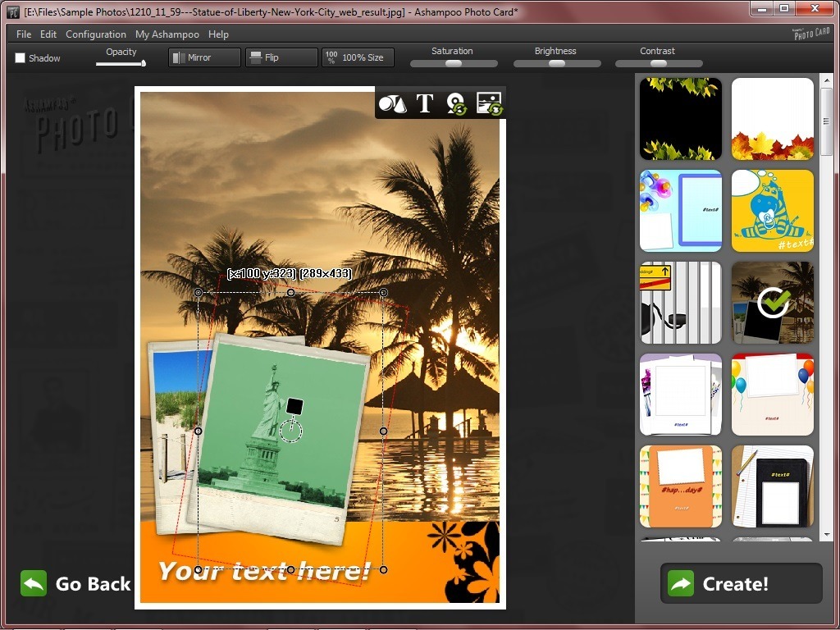Click the green arrow icon on Create!
Screen dimensions: 840x630
(x=681, y=583)
